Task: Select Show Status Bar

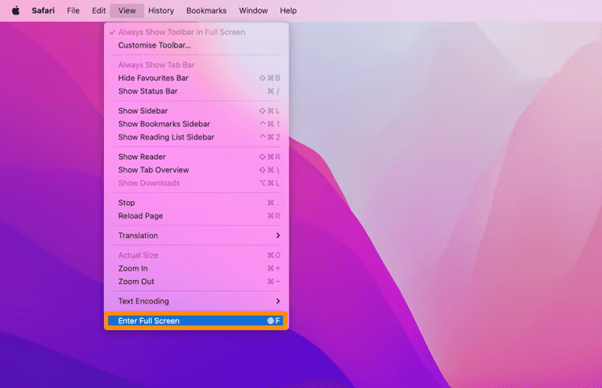Action: (x=196, y=91)
